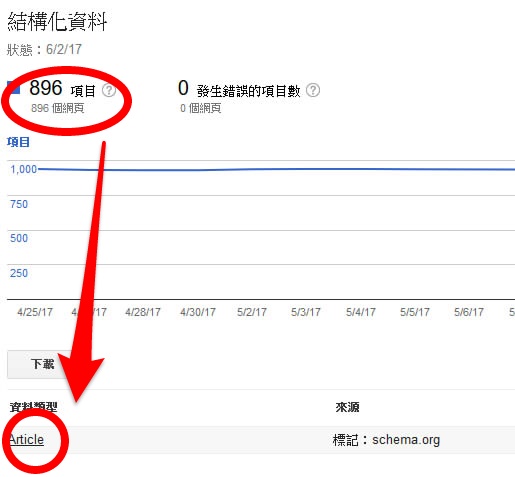Click the 標記：schema.org source cell
Image resolution: width=515 pixels, height=477 pixels.
click(386, 440)
